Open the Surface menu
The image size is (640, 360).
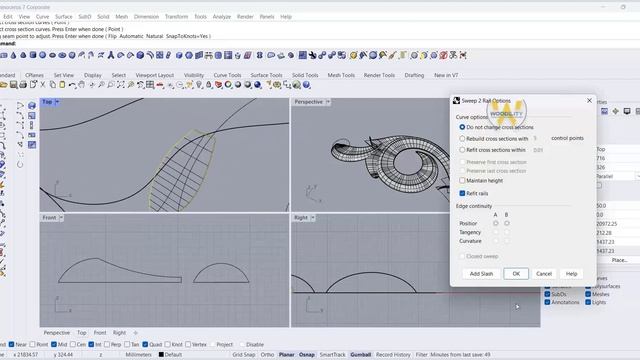click(x=64, y=17)
